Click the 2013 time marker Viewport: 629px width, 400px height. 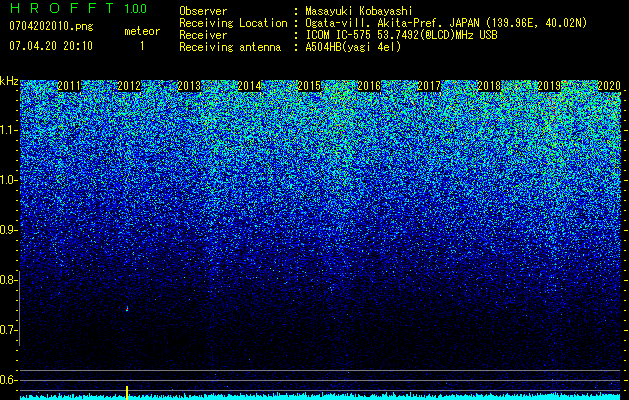(x=189, y=86)
